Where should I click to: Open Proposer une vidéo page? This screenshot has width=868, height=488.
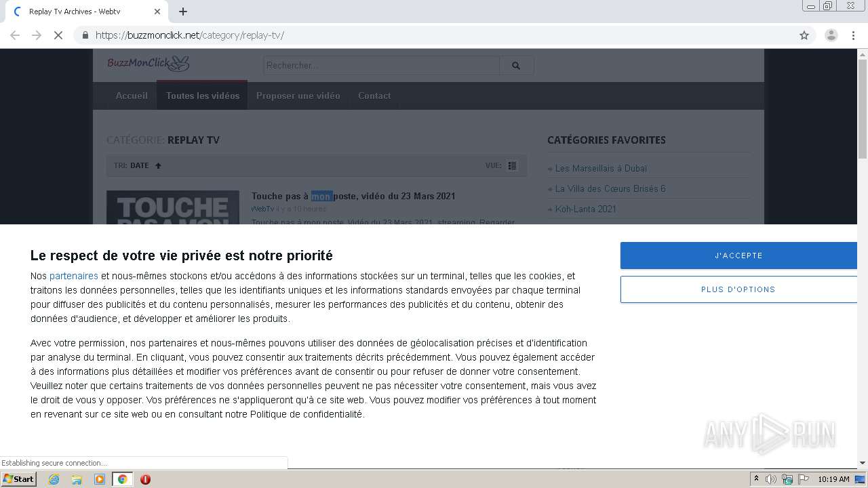click(x=298, y=96)
